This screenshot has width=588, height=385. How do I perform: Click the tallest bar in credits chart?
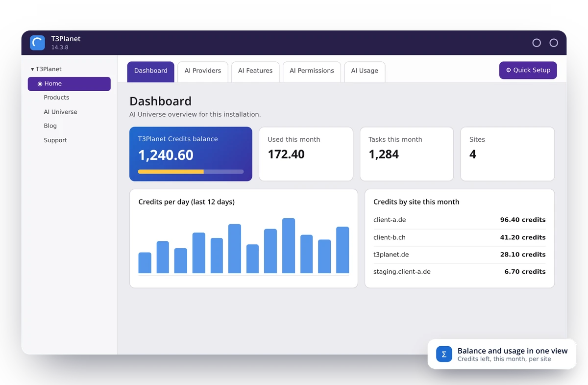[x=289, y=246]
